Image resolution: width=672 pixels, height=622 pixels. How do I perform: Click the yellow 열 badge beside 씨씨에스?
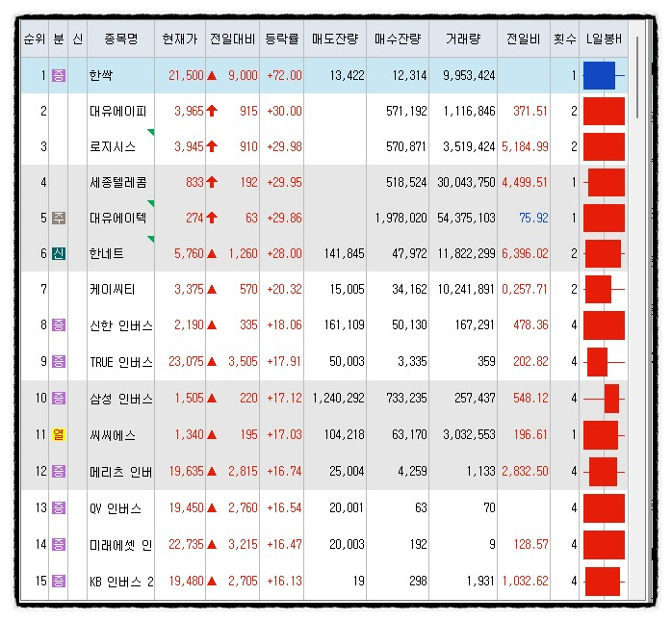59,434
